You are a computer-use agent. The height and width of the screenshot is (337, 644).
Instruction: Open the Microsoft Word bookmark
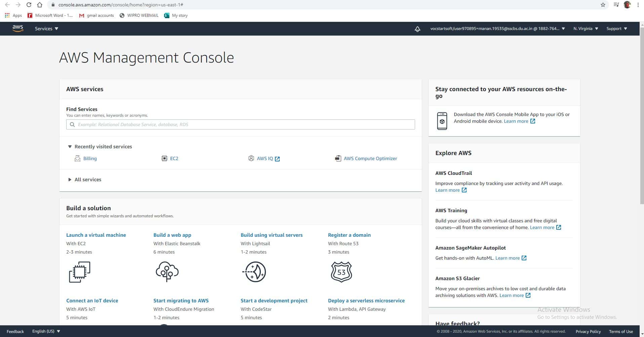point(50,15)
